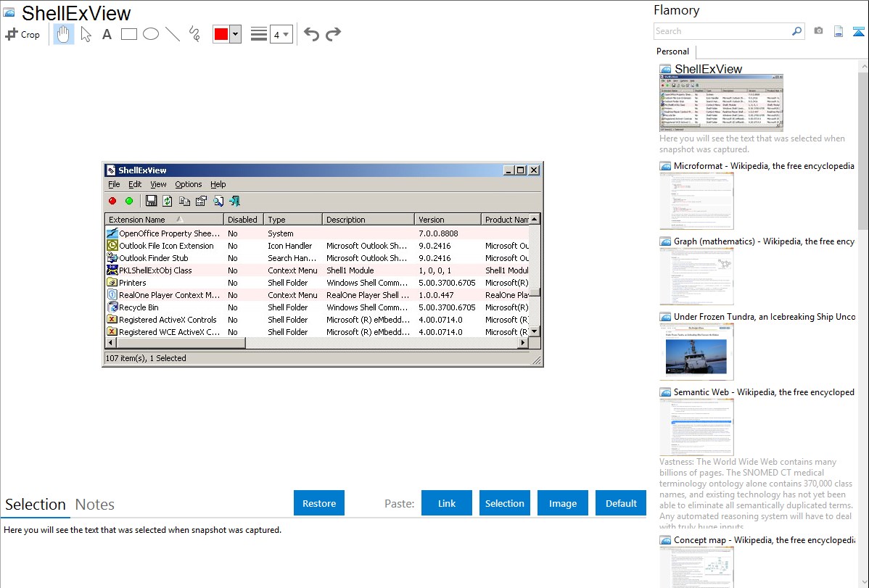Open the drawing color dropdown arrow
The height and width of the screenshot is (588, 869).
236,34
